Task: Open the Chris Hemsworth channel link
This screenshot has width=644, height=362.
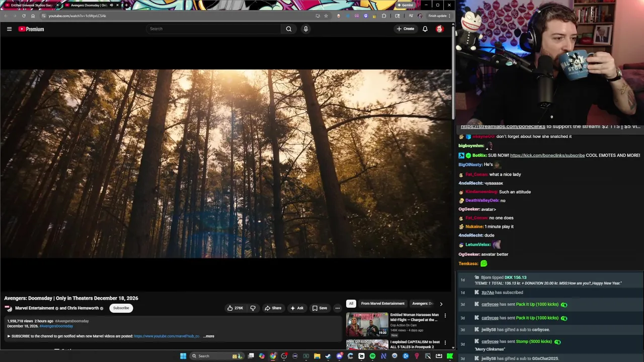Action: click(x=84, y=308)
